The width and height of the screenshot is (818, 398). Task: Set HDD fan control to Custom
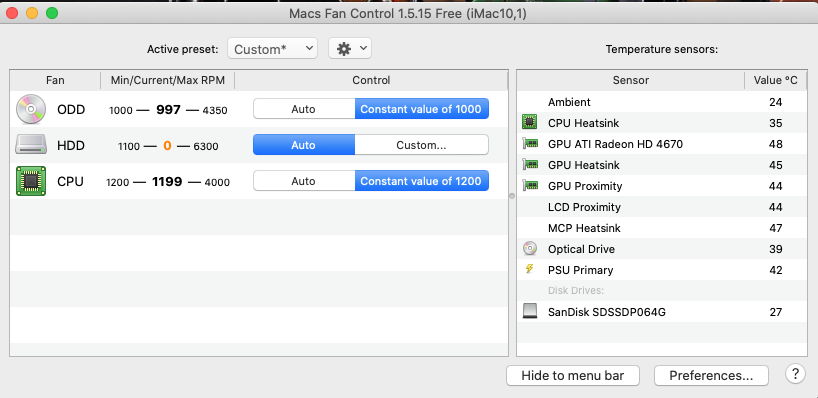point(421,145)
